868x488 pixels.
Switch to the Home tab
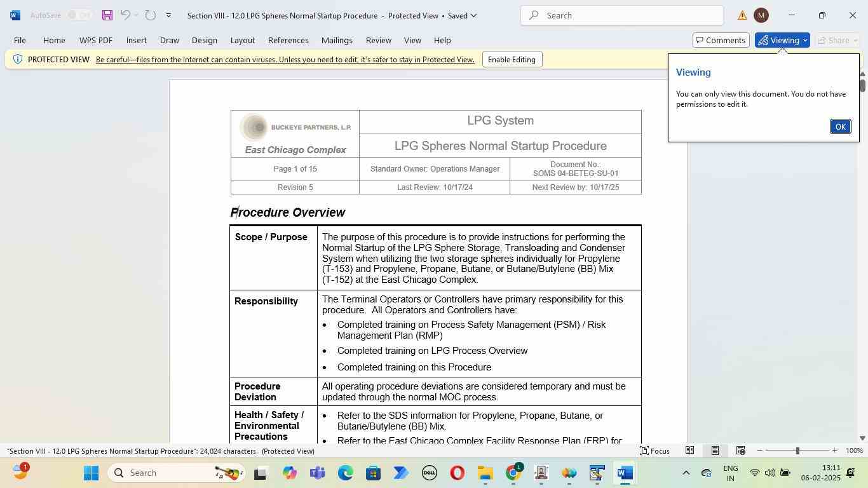(54, 40)
